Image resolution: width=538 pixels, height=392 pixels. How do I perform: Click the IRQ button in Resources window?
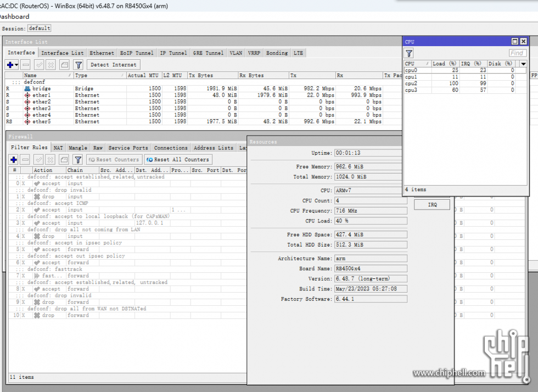[432, 205]
